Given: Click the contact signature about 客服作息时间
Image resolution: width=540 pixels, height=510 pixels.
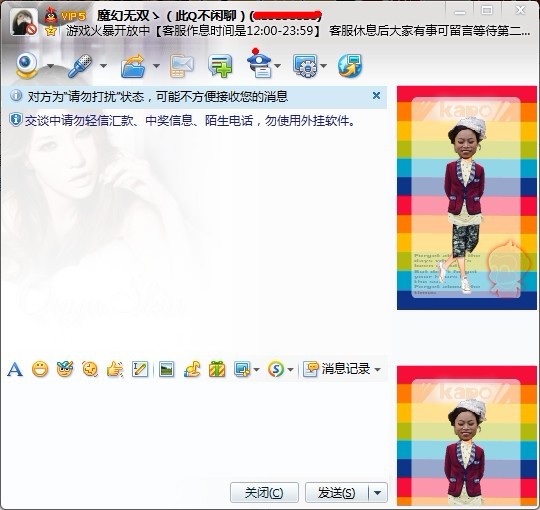Looking at the screenshot, I should pyautogui.click(x=298, y=31).
